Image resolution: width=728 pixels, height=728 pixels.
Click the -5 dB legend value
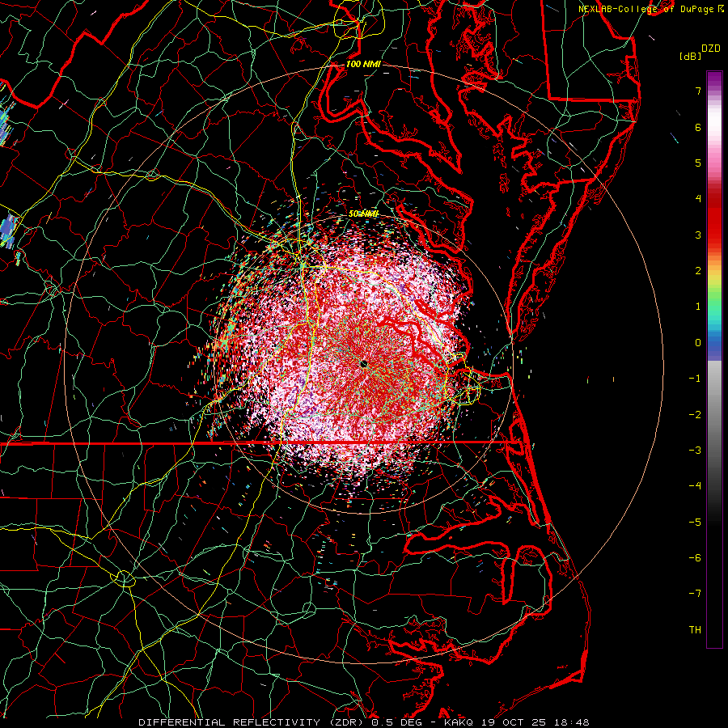(695, 523)
